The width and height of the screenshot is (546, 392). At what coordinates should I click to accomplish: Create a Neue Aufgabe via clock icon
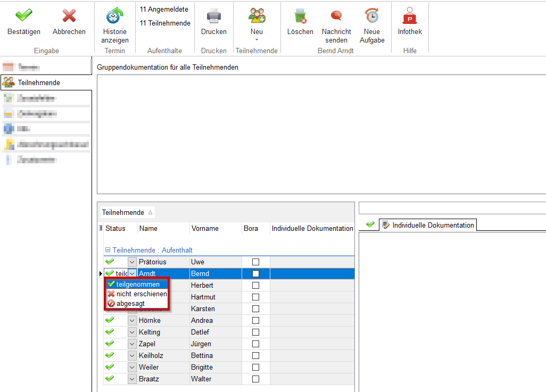coord(371,15)
